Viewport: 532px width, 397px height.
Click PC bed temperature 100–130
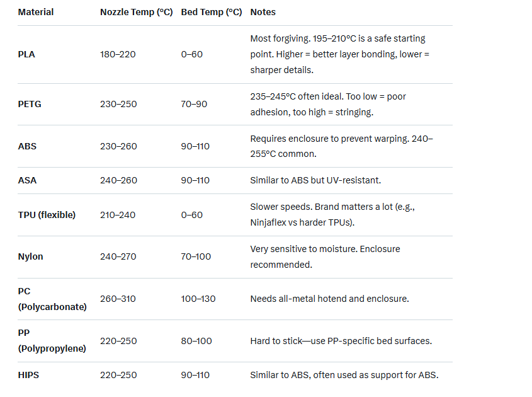coord(198,299)
